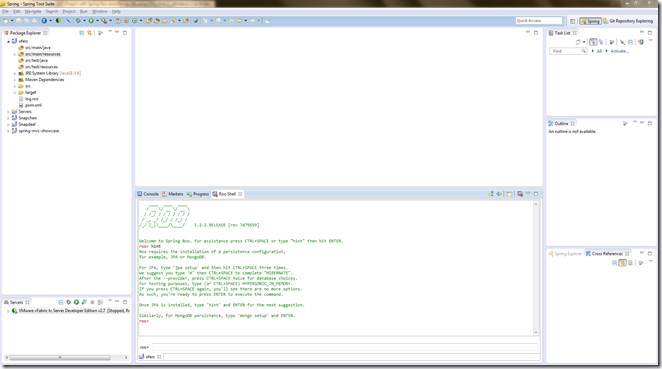Image resolution: width=662 pixels, height=369 pixels.
Task: Expand the target folder
Action: click(x=15, y=92)
